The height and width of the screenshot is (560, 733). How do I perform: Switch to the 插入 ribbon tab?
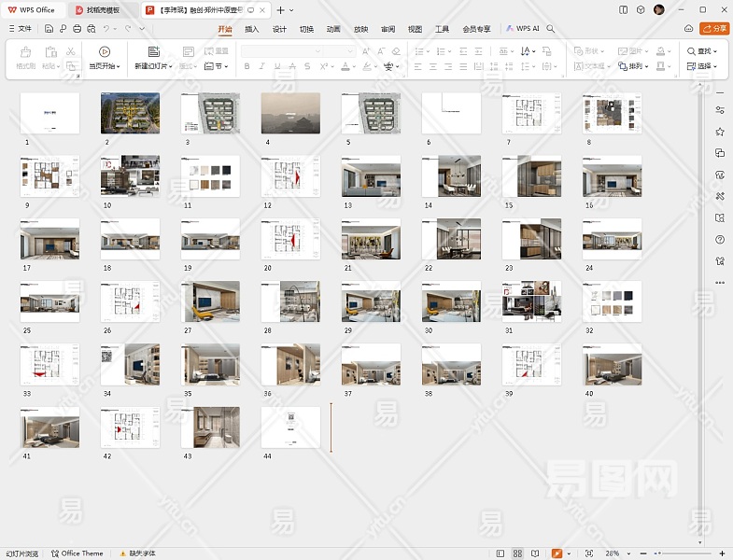click(251, 29)
